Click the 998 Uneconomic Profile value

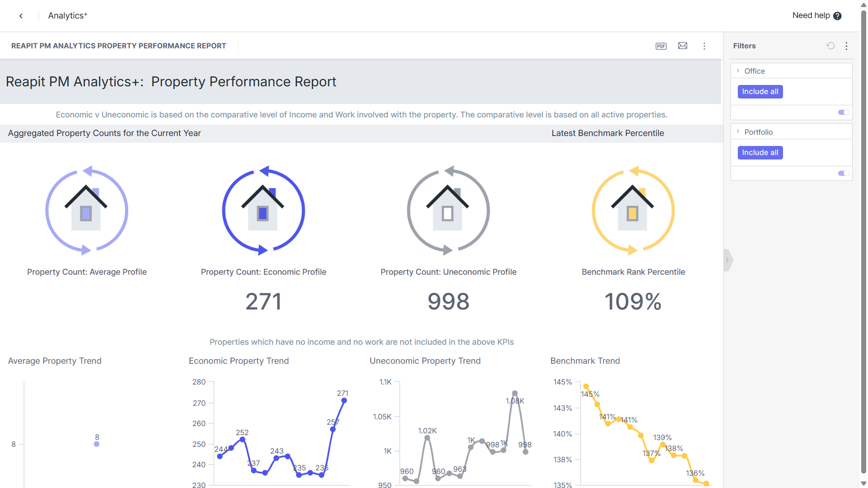point(448,301)
